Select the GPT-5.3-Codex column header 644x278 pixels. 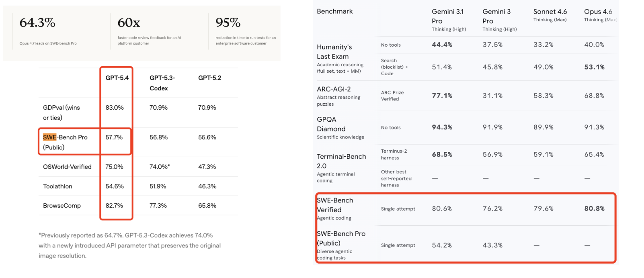coord(162,83)
